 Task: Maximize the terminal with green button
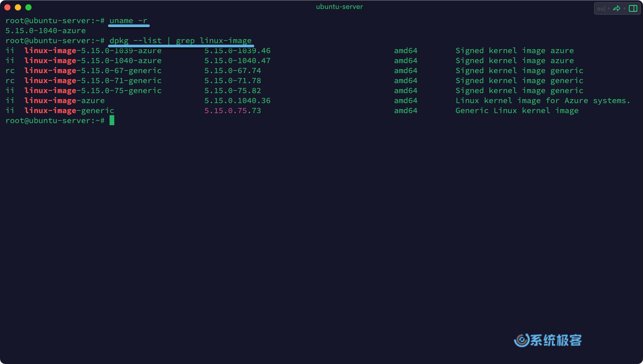pyautogui.click(x=28, y=7)
